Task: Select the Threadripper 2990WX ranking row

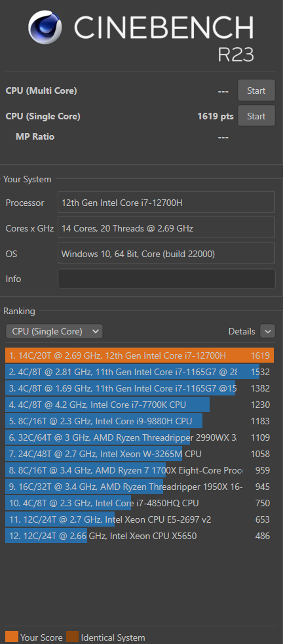Action: click(x=140, y=437)
